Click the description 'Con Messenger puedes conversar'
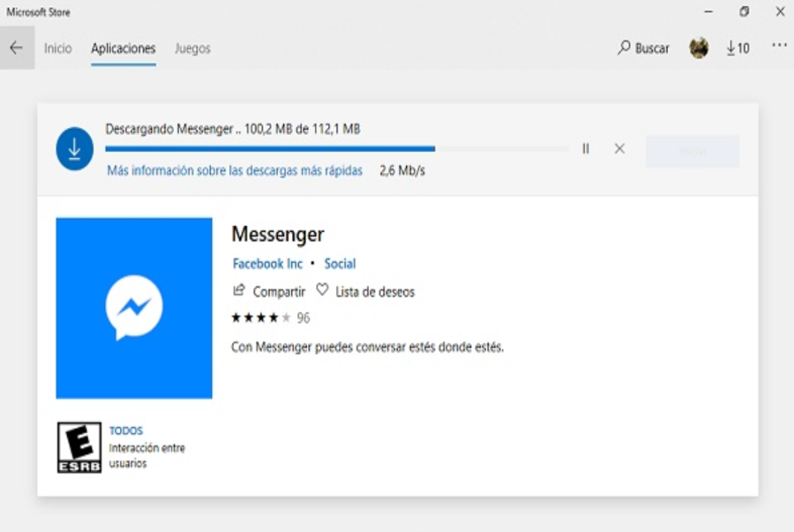This screenshot has height=532, width=794. [x=367, y=348]
